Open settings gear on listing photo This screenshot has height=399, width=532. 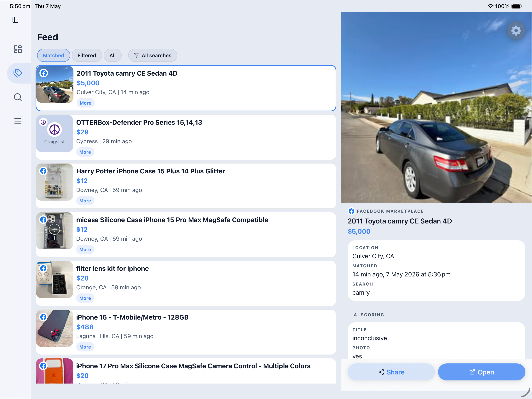tap(516, 31)
